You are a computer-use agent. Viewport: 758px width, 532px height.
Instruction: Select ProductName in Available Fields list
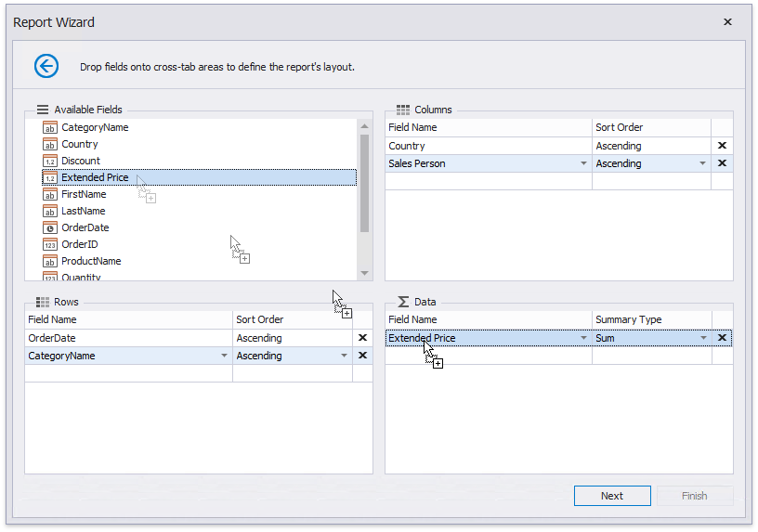(x=91, y=261)
